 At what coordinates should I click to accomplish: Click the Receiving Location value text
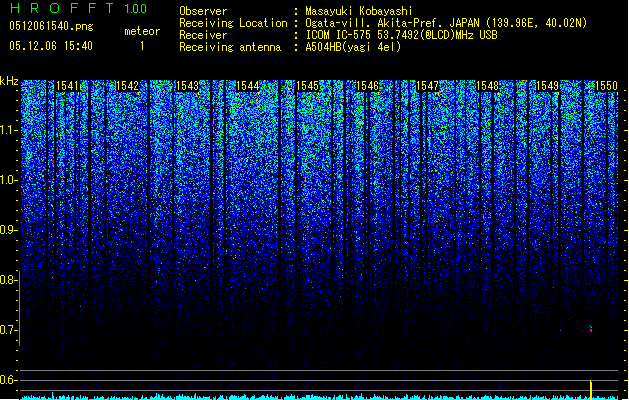[446, 23]
